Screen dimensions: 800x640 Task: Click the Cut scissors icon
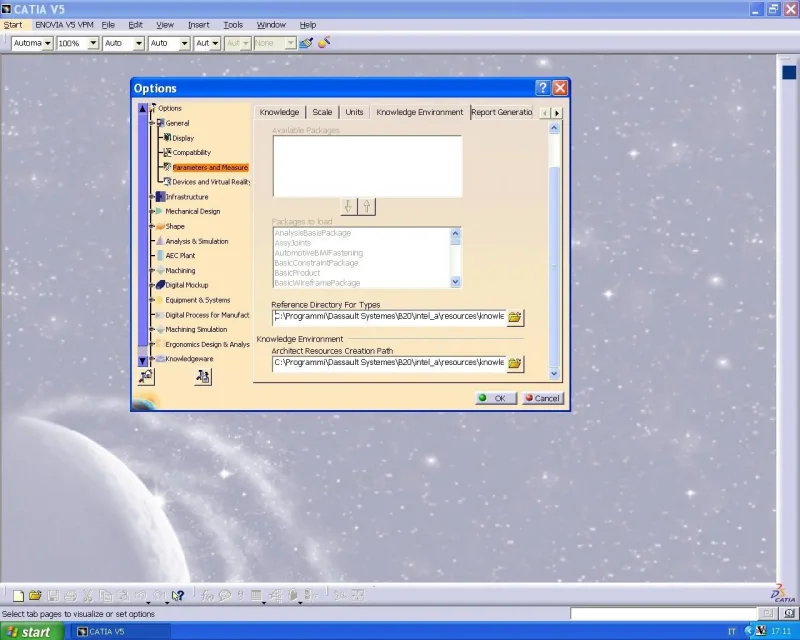[88, 596]
